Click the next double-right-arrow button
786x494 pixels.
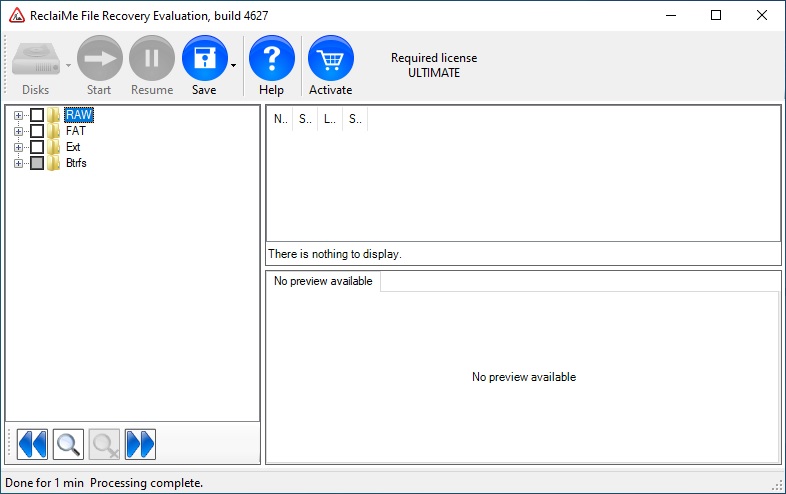click(x=140, y=444)
